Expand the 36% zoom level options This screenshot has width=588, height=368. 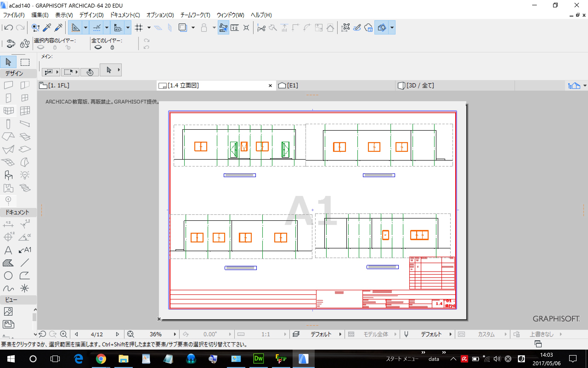pyautogui.click(x=175, y=334)
